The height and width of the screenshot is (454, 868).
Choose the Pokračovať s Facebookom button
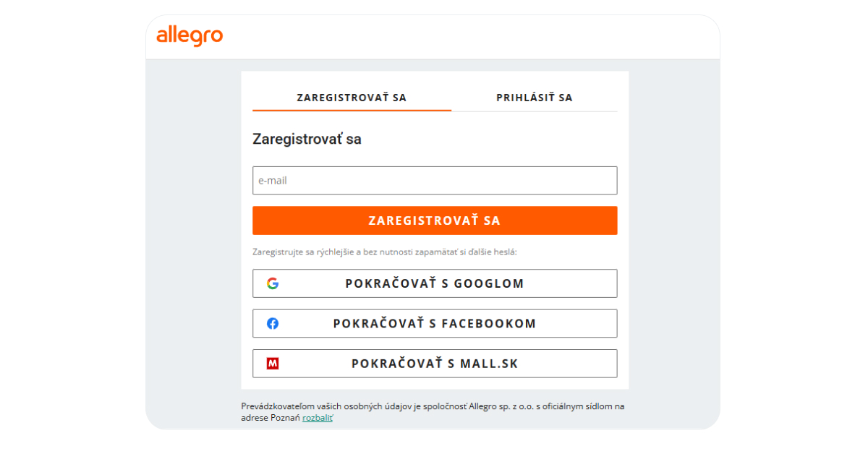[434, 324]
